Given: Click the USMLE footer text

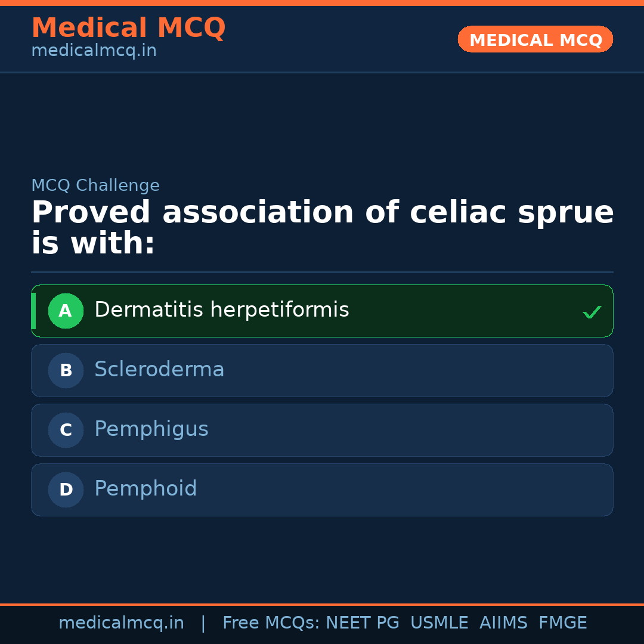Looking at the screenshot, I should [439, 623].
